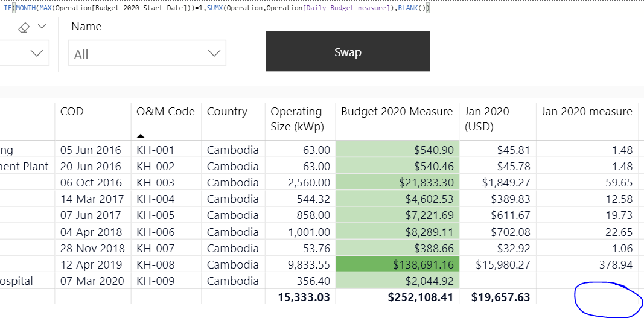
Task: Click the 07 Mar 2020 date cell
Action: tap(92, 281)
